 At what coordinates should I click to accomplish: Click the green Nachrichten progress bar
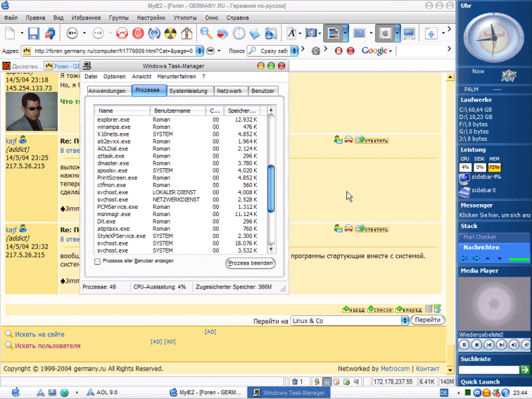(519, 259)
